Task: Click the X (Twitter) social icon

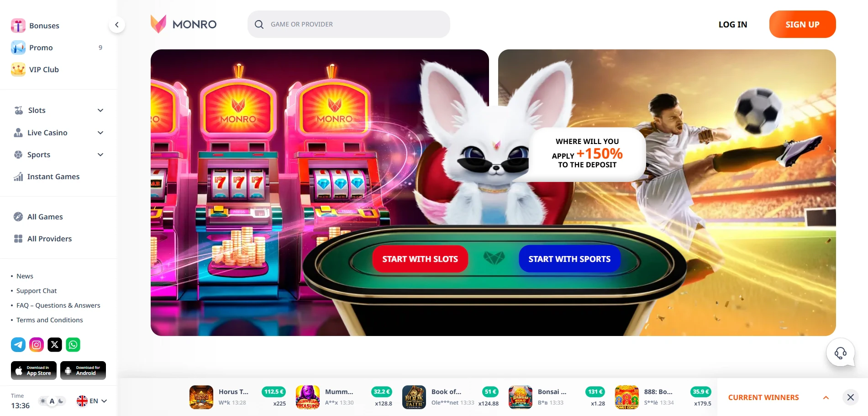Action: (x=55, y=345)
